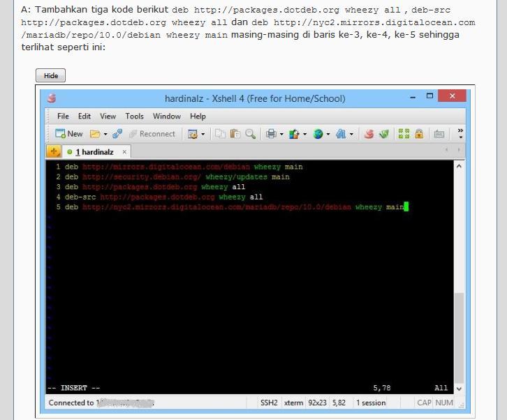This screenshot has width=507, height=420.
Task: Click the green cursor after 'main'
Action: pos(406,207)
